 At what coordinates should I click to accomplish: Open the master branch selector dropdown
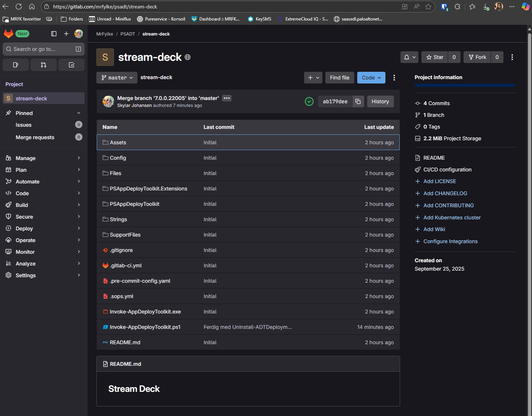point(117,78)
